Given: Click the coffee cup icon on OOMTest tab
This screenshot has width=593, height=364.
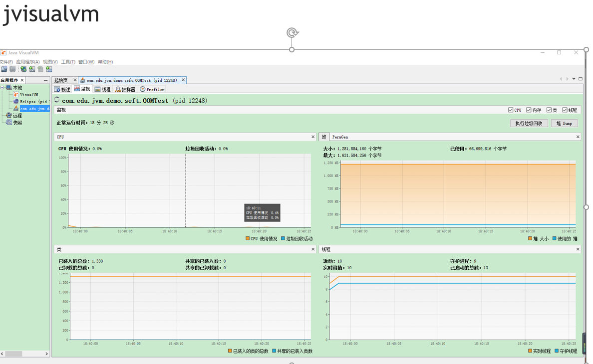Looking at the screenshot, I should click(82, 80).
